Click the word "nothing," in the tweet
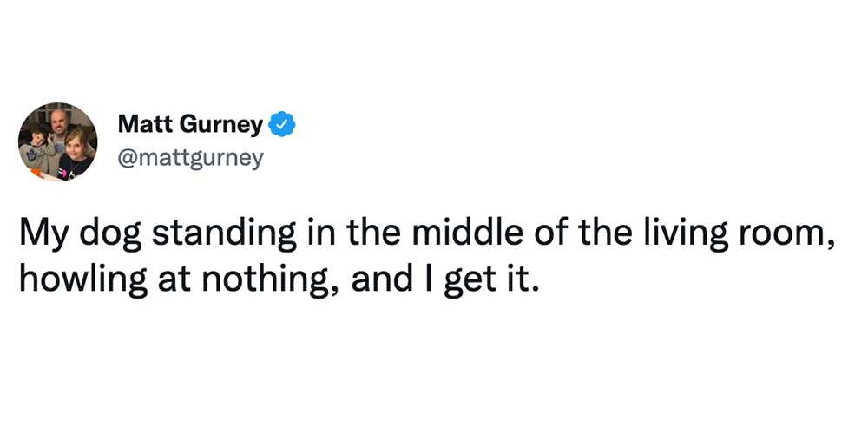Screen dimensions: 868x434 [270, 280]
